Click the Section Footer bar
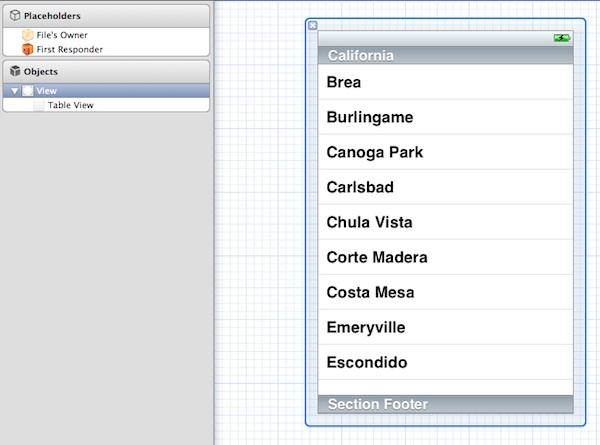 (x=445, y=404)
